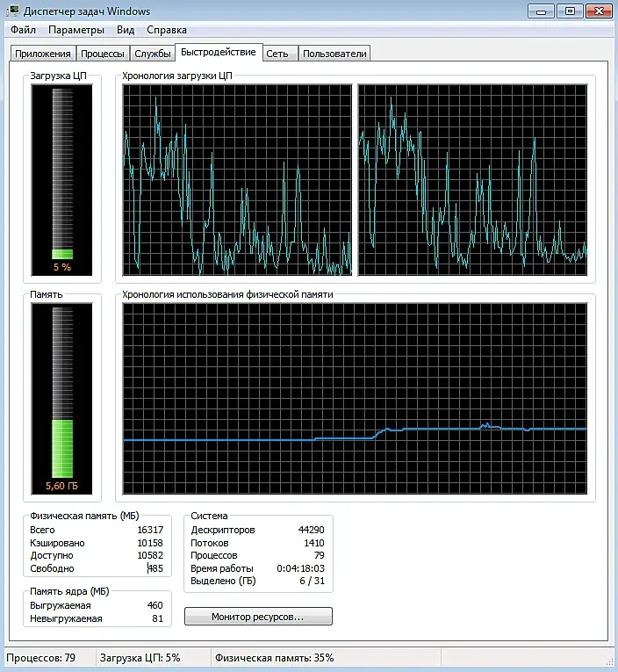The image size is (618, 672).
Task: Click the Хронология загрузки ЦП label
Action: (x=177, y=76)
